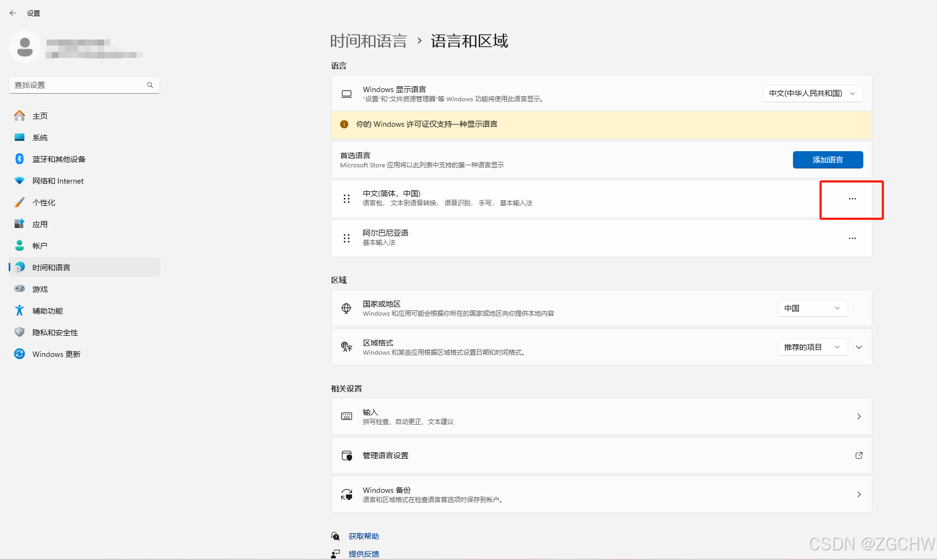Click external link icon for 管理语言设置
Screen dimensions: 937x560
859,455
